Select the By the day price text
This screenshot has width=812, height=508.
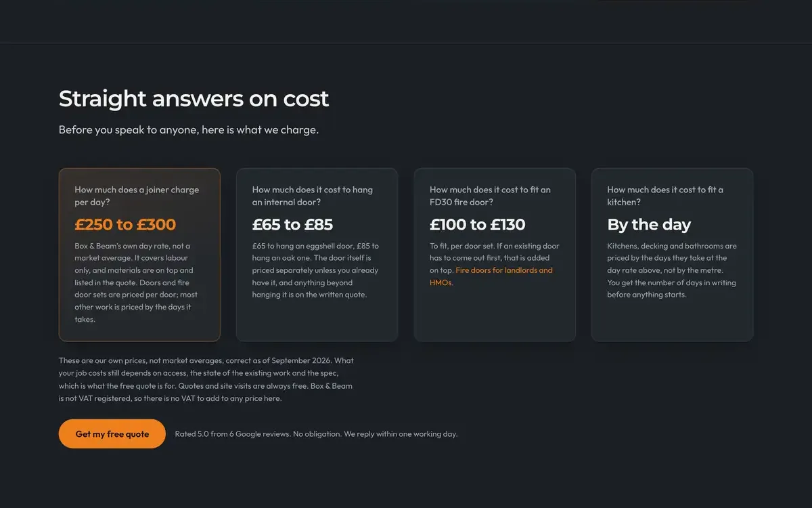[x=649, y=224]
